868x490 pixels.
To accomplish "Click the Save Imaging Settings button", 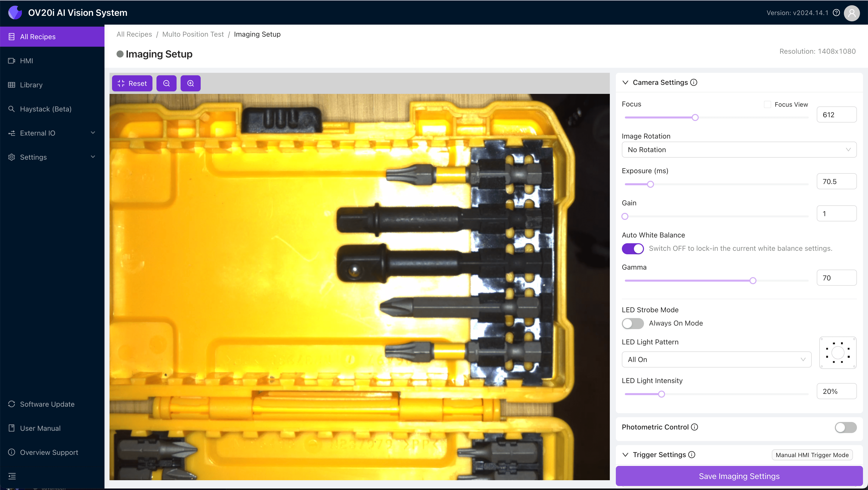I will tap(739, 476).
